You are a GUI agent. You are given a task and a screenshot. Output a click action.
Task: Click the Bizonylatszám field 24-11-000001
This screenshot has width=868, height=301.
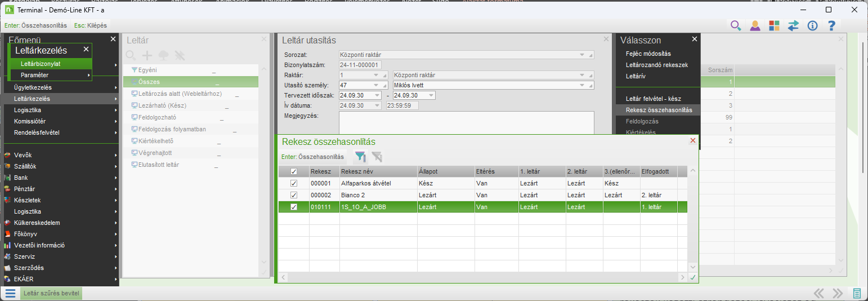coord(360,65)
